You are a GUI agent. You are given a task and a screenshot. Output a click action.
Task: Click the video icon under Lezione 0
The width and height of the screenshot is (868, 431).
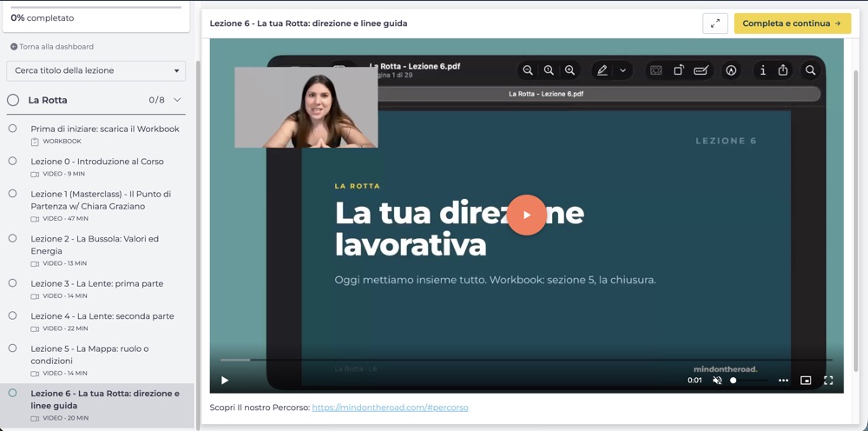pyautogui.click(x=35, y=175)
